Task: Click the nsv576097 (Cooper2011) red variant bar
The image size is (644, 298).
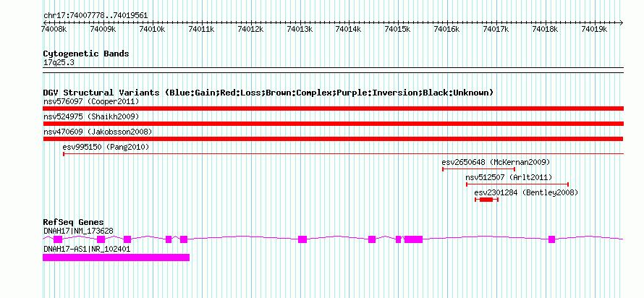Action: coord(333,108)
